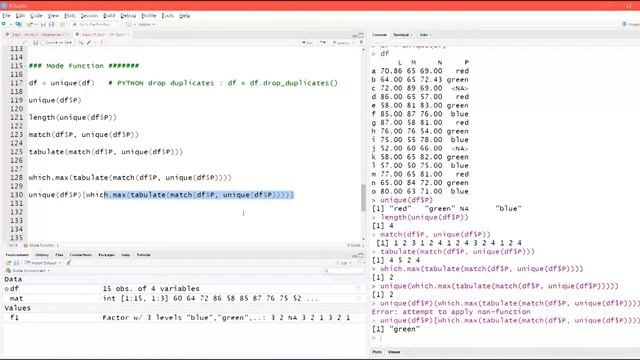640x360 pixels.
Task: Select the Connections tab
Action: pos(81,255)
